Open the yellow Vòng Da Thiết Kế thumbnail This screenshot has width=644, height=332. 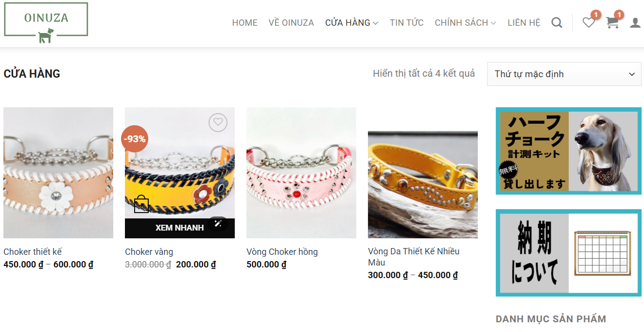click(x=423, y=184)
